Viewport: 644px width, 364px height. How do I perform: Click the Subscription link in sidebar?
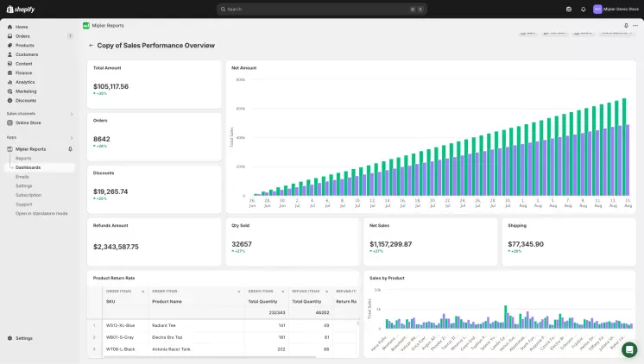(28, 195)
